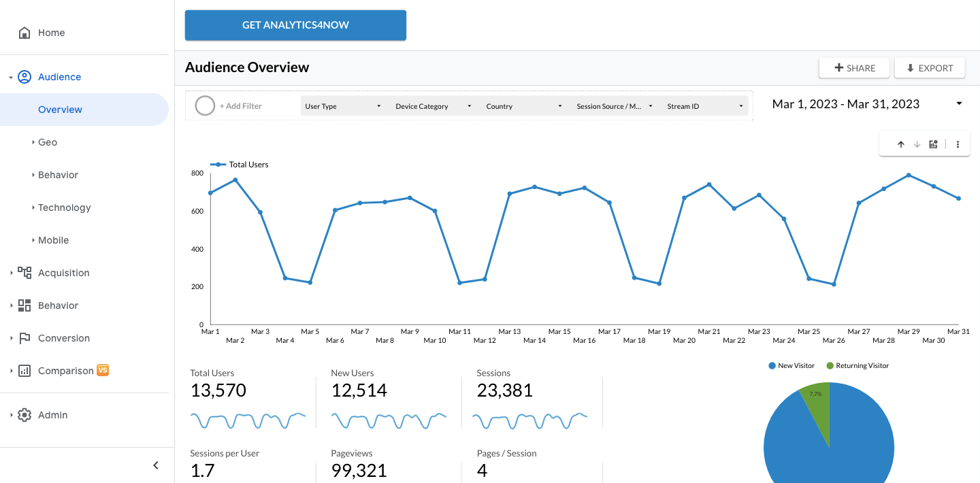Click the chart-type icon above the graph

pos(933,144)
